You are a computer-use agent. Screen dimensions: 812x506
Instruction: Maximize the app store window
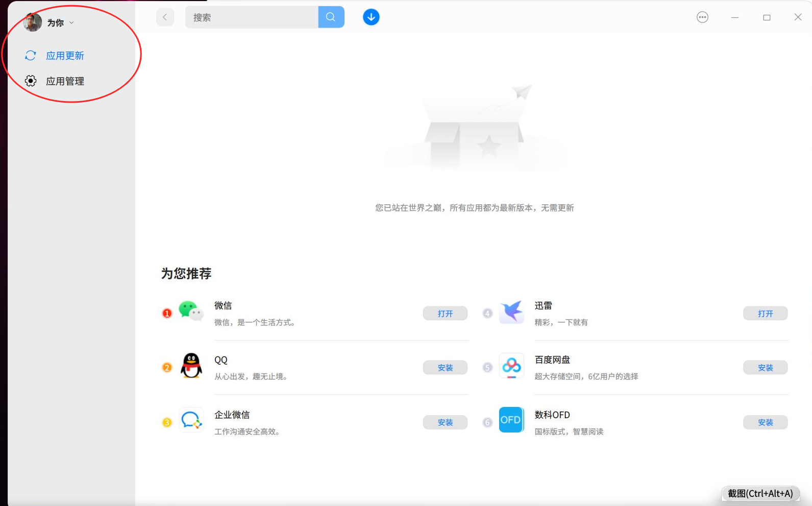(x=767, y=17)
